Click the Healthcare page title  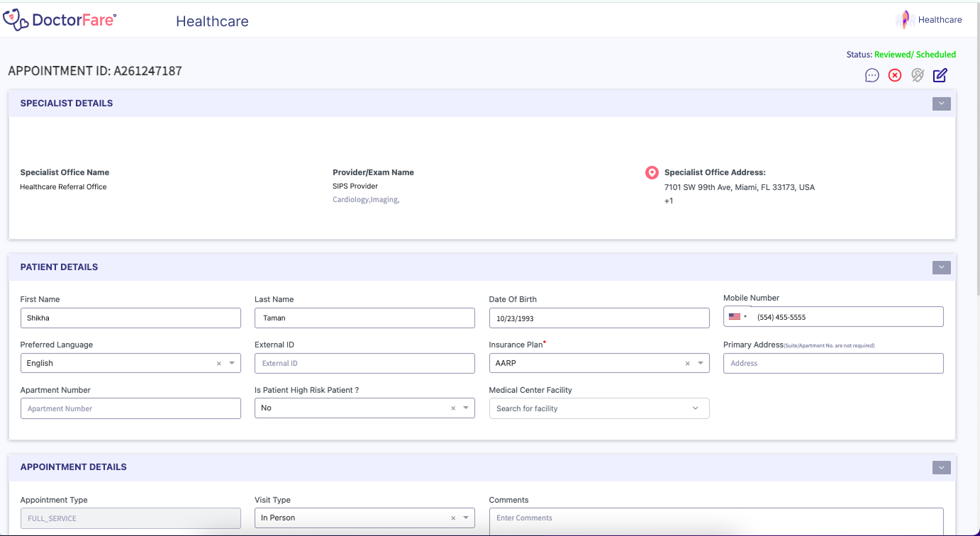(x=212, y=21)
